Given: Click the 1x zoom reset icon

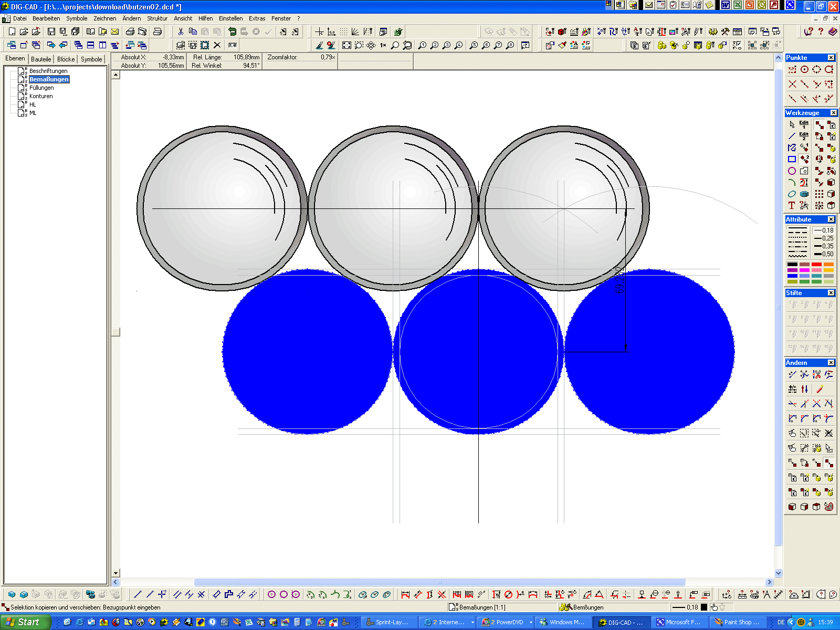Looking at the screenshot, I should point(383,45).
